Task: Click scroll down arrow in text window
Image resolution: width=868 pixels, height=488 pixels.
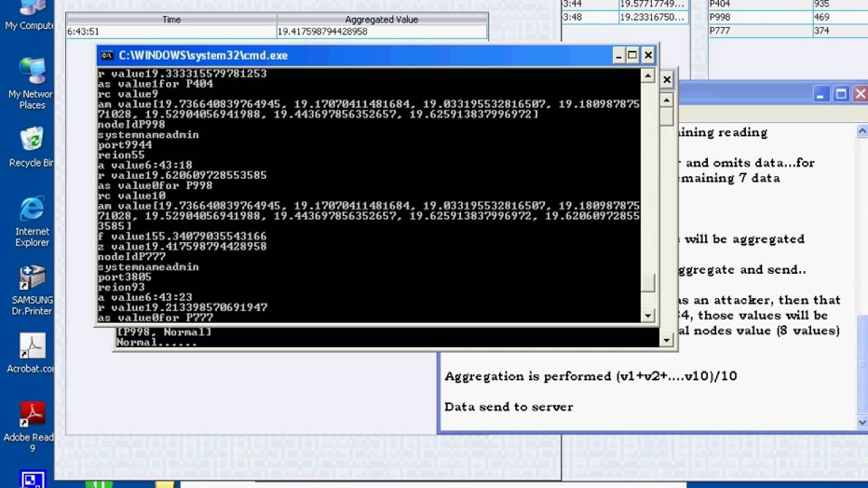Action: (862, 422)
